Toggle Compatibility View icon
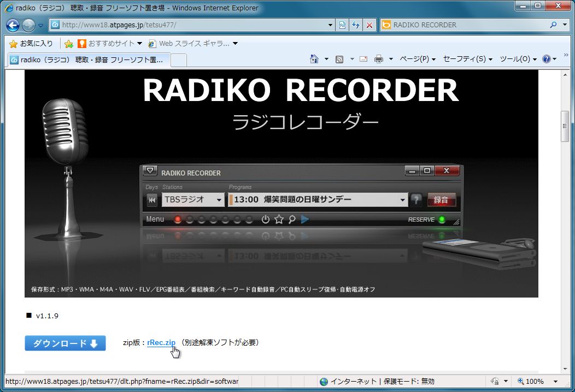Image resolution: width=575 pixels, height=392 pixels. click(x=342, y=25)
